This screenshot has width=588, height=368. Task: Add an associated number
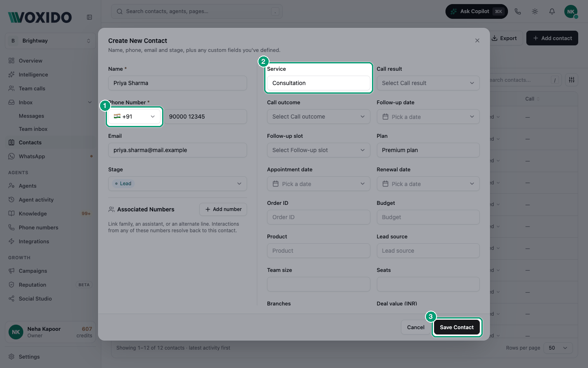[x=223, y=209]
